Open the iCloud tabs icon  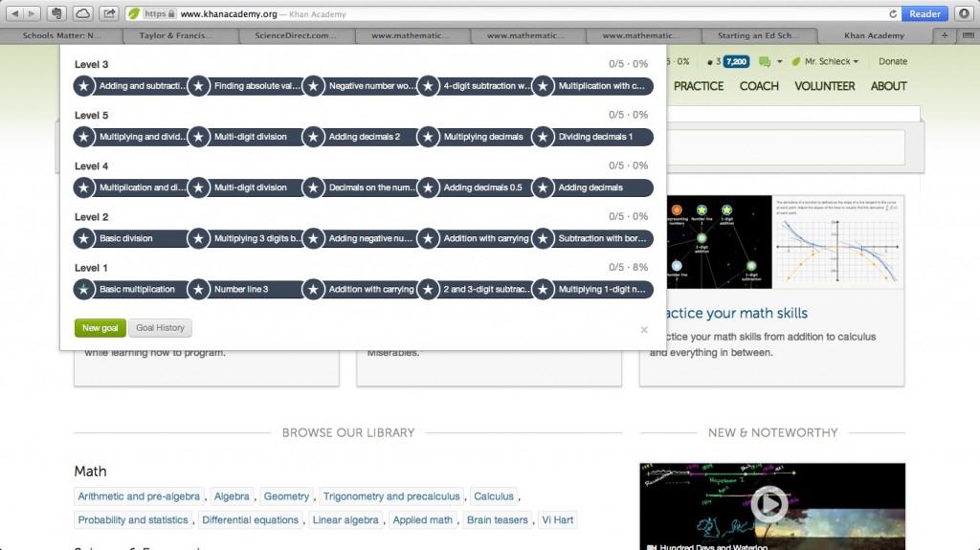(x=82, y=13)
